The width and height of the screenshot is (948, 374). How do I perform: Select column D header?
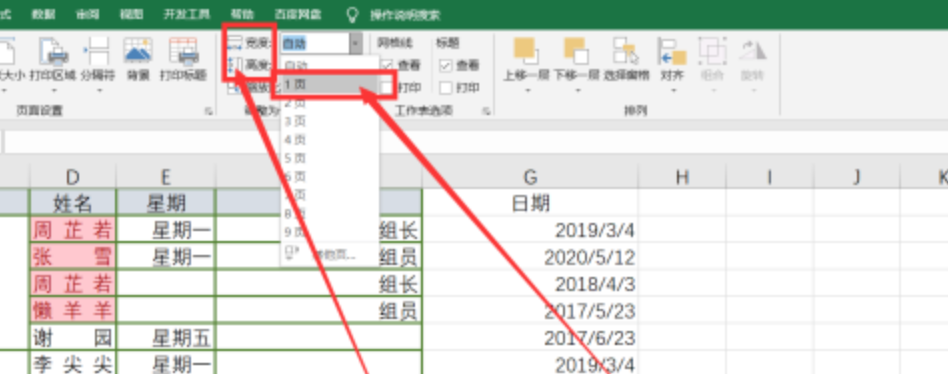coord(73,176)
